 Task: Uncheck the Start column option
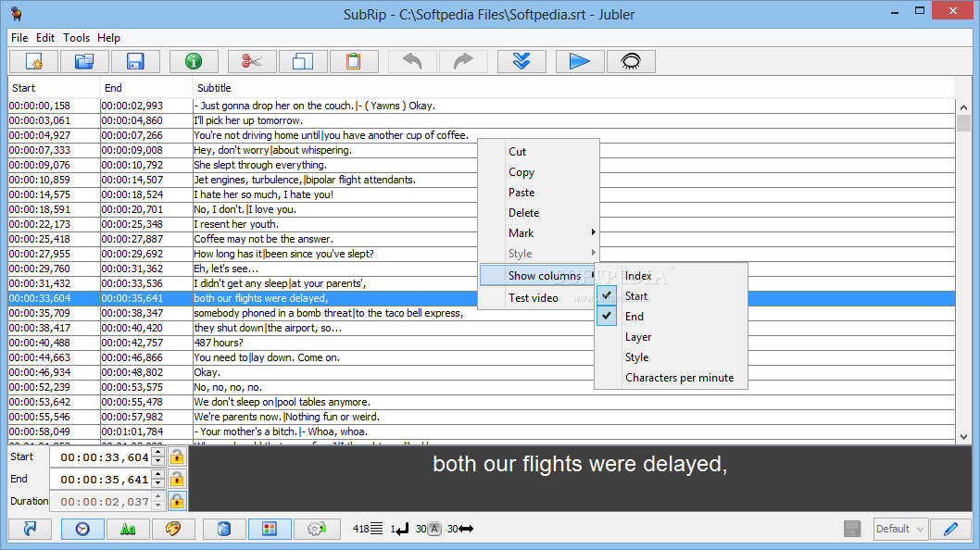672,296
